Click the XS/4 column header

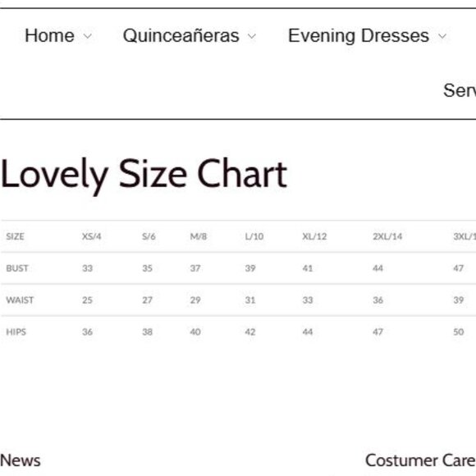tap(91, 236)
